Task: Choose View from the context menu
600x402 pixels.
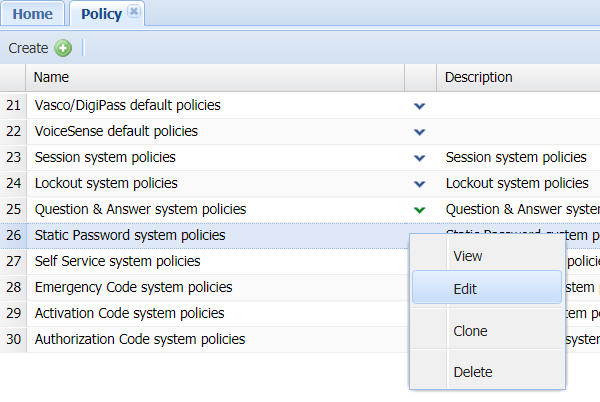Action: click(468, 256)
